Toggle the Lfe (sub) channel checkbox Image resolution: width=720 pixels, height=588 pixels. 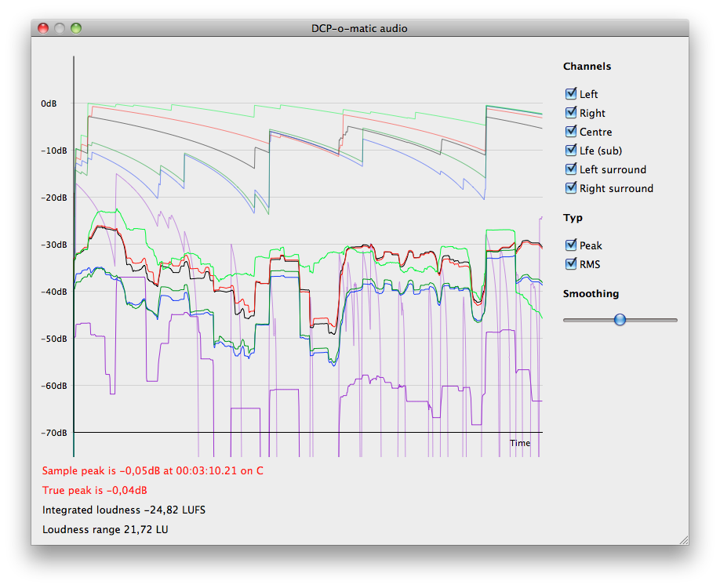(x=571, y=151)
